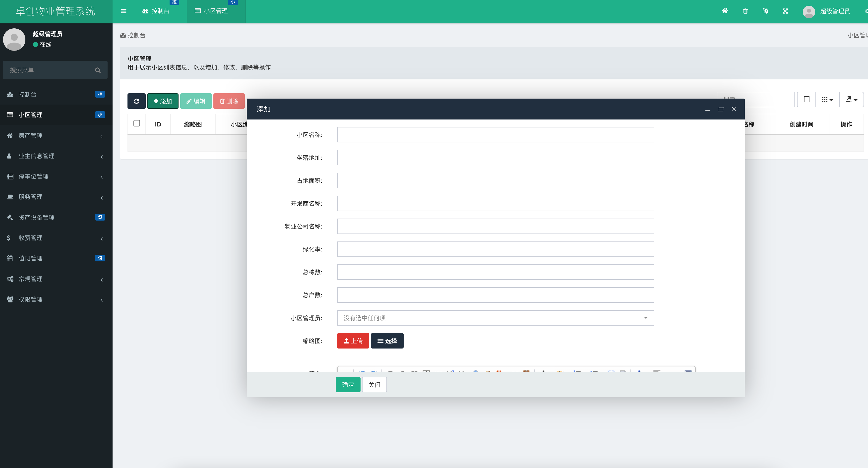The height and width of the screenshot is (468, 868).
Task: Expand 服务管理 submenu
Action: pyautogui.click(x=56, y=197)
